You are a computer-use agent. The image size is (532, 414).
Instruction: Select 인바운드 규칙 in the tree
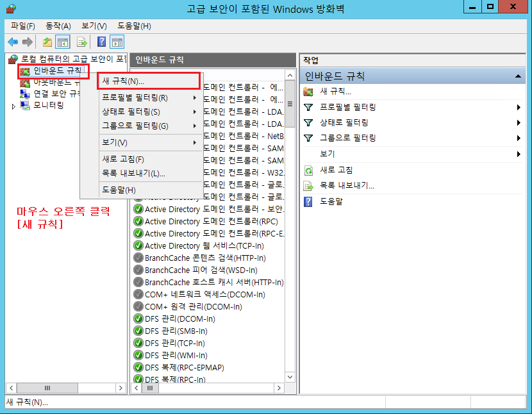(x=57, y=71)
